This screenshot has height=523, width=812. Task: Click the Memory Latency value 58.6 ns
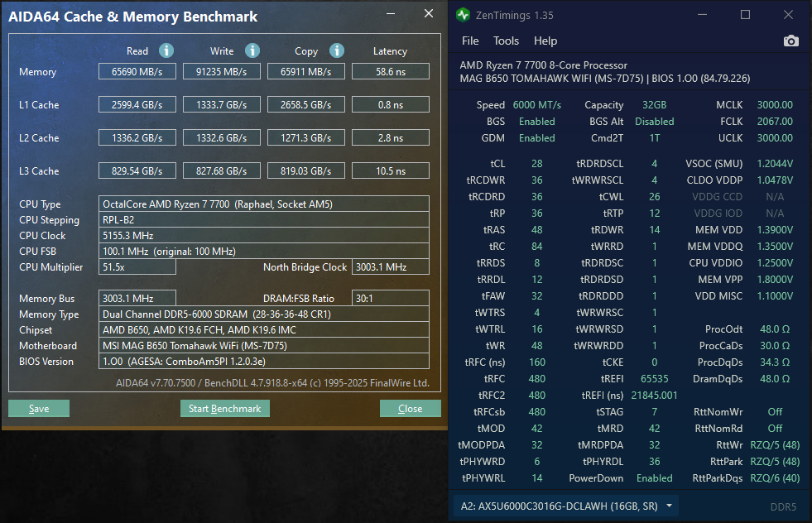(x=391, y=71)
